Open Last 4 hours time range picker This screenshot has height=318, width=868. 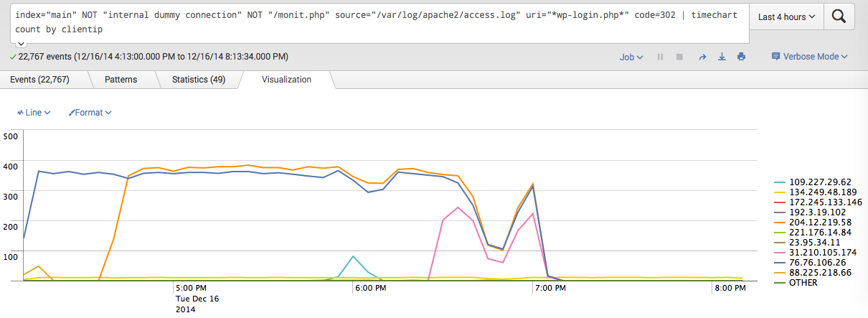point(786,17)
